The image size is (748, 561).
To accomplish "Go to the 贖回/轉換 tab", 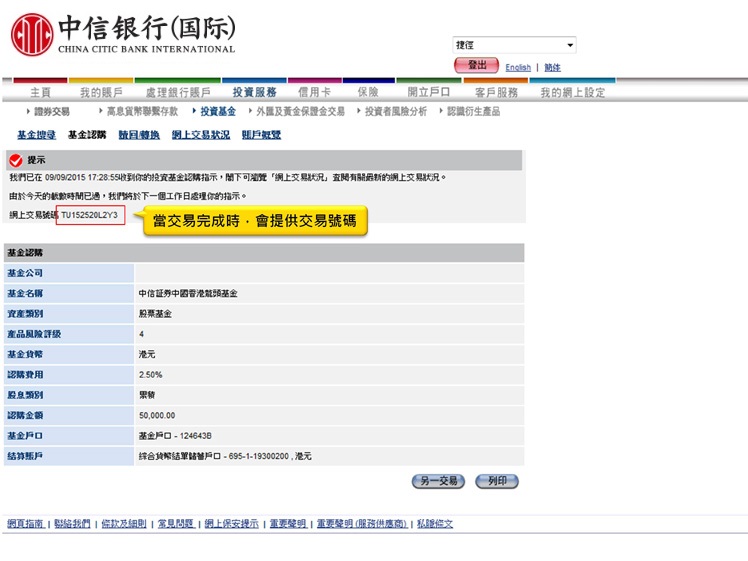I will 139,135.
